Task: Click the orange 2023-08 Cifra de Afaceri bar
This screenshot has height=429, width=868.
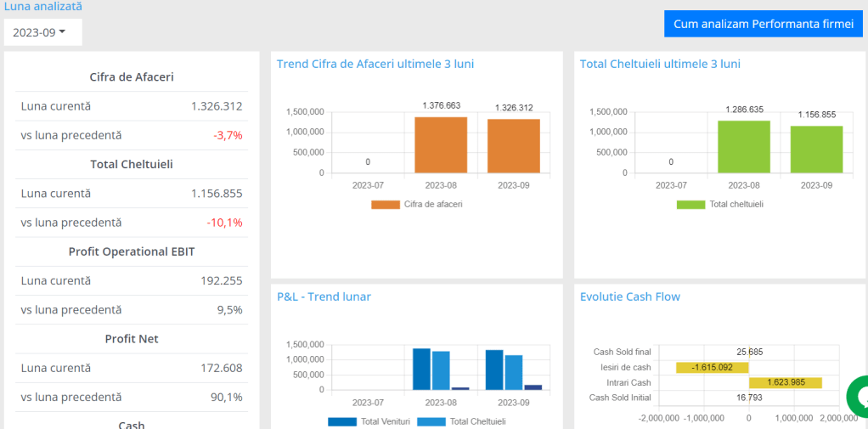Action: coord(441,145)
